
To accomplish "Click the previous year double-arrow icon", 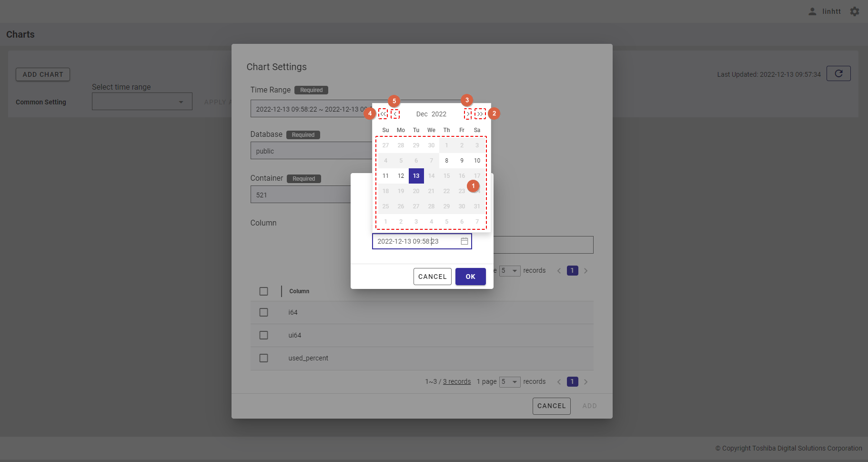I will coord(383,114).
